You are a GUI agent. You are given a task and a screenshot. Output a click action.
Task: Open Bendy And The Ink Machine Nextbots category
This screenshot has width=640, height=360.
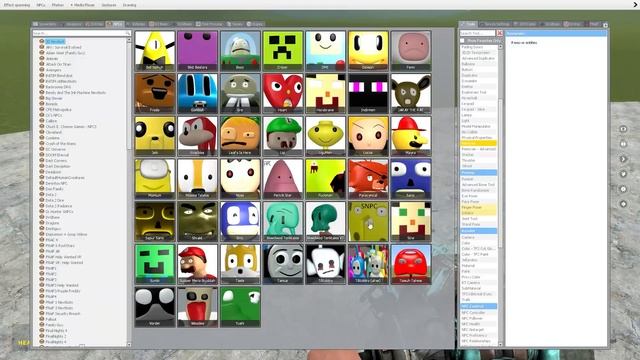click(x=76, y=93)
